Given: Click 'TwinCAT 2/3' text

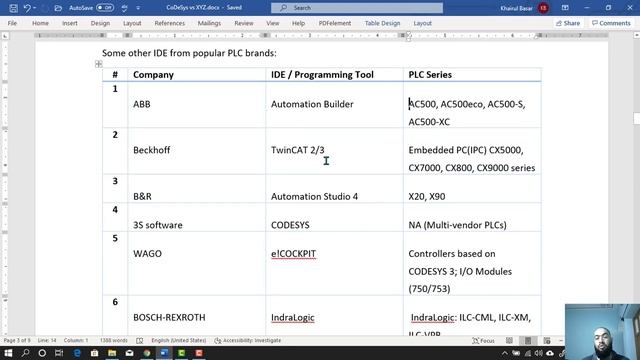Looking at the screenshot, I should 298,150.
